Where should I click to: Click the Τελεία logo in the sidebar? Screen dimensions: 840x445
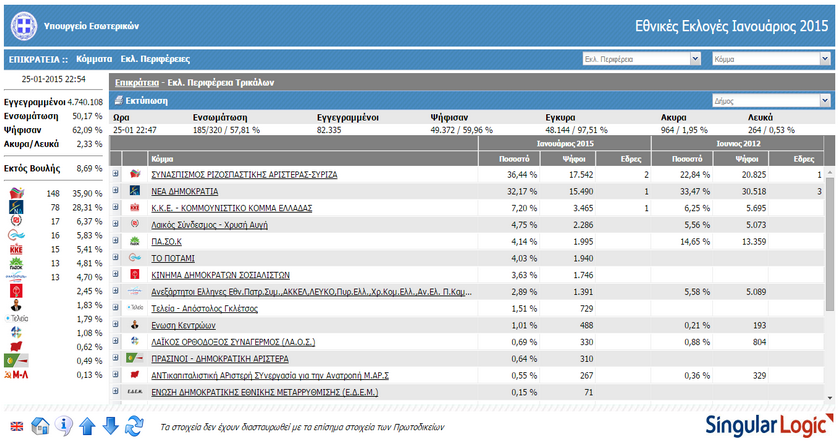click(17, 319)
